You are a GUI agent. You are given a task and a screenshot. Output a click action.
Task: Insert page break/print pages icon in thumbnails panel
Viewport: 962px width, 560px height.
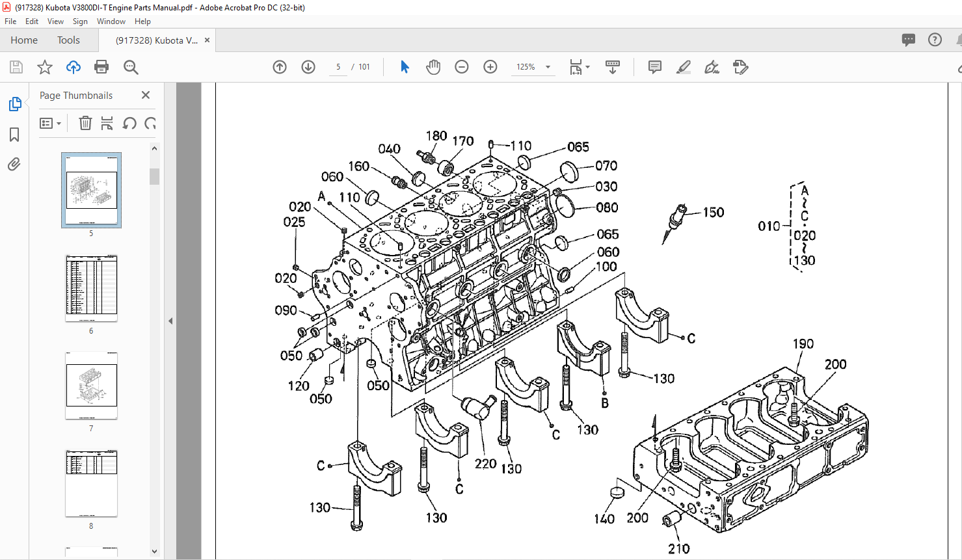tap(107, 123)
